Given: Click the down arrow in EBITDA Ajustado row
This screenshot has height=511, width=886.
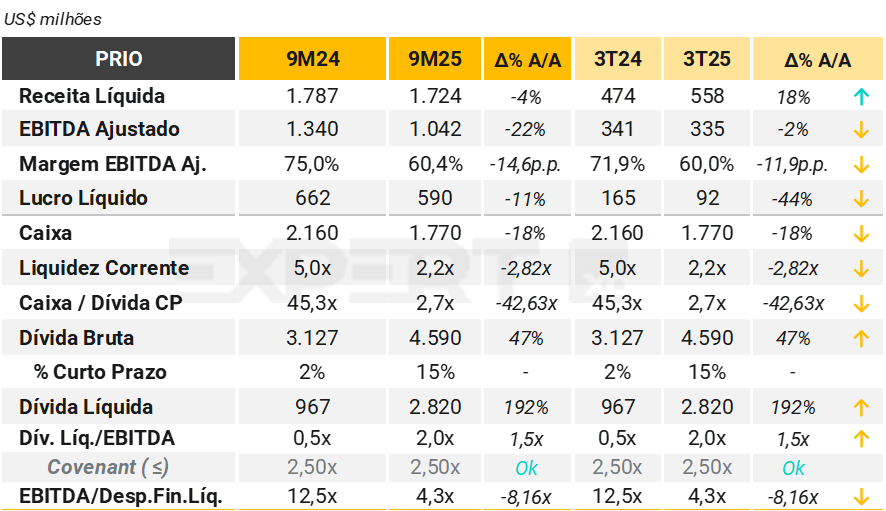Looking at the screenshot, I should (859, 130).
